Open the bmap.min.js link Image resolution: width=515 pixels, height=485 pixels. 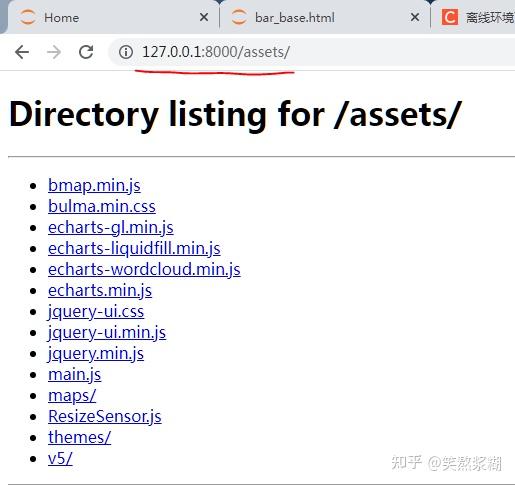point(94,185)
